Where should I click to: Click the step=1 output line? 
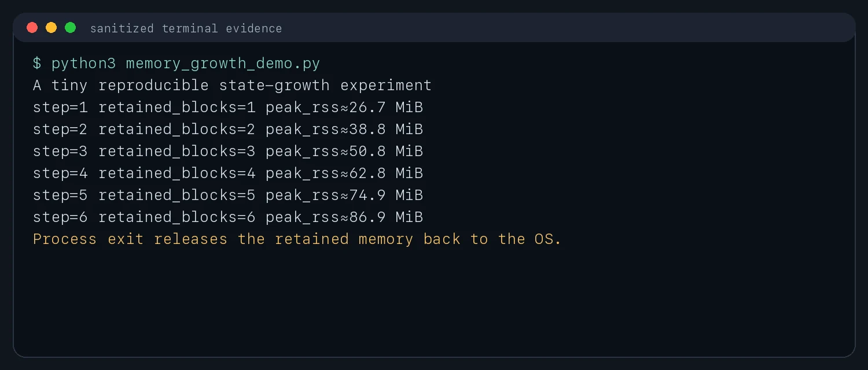(x=228, y=108)
